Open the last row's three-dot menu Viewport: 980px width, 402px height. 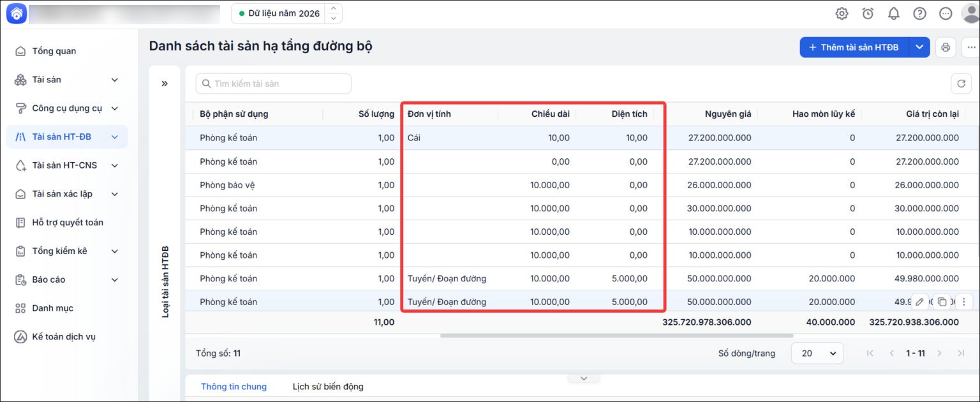click(963, 302)
